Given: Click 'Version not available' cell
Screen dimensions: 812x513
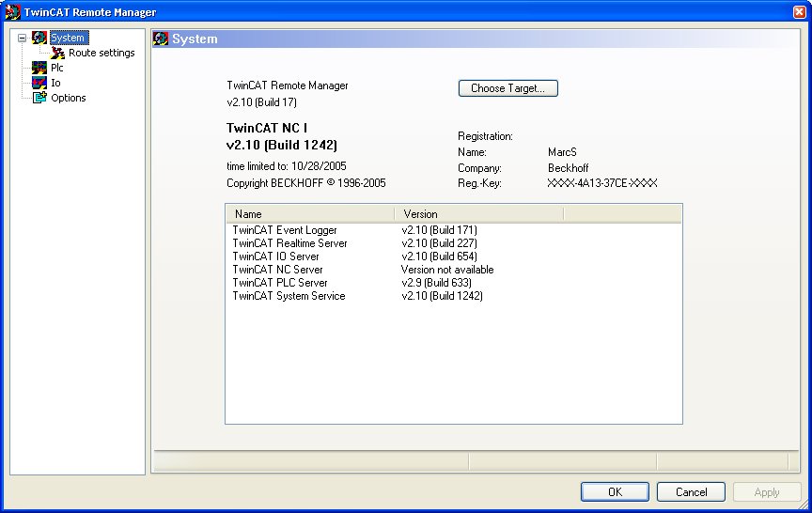Looking at the screenshot, I should tap(447, 270).
